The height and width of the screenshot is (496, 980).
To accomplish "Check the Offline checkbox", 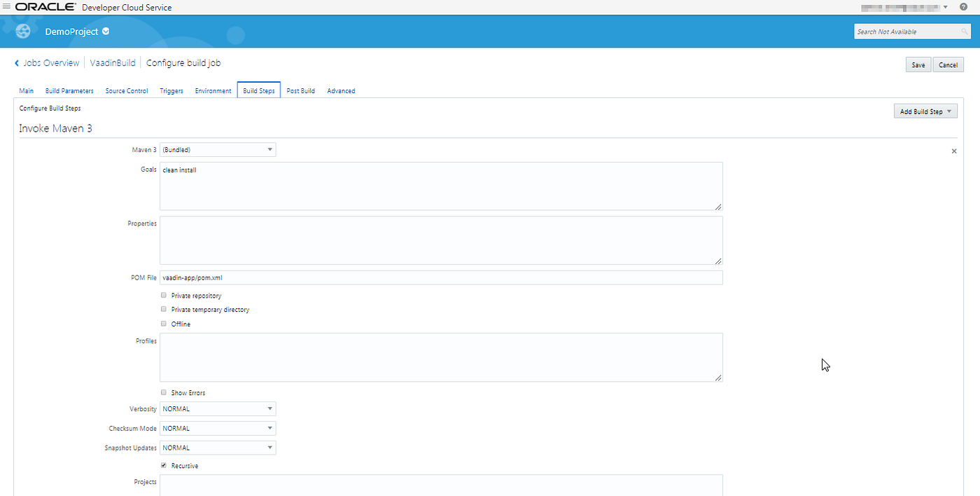I will coord(163,323).
